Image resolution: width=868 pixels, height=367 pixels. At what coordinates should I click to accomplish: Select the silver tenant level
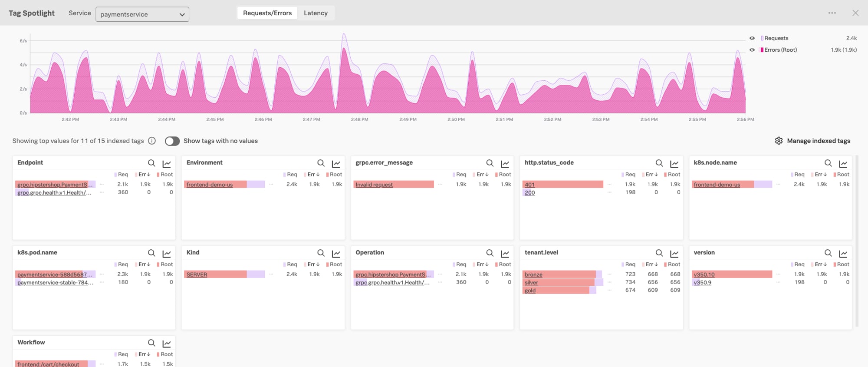531,282
